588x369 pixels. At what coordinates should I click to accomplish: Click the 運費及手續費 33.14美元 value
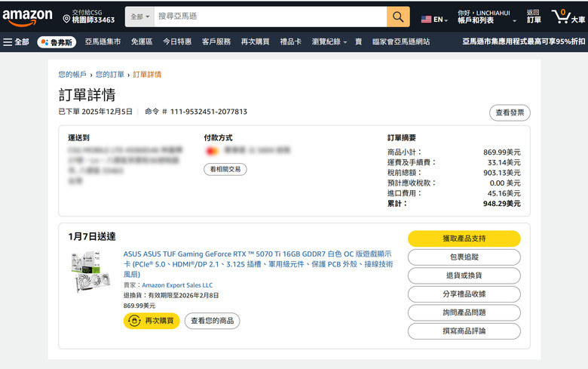[x=504, y=162]
